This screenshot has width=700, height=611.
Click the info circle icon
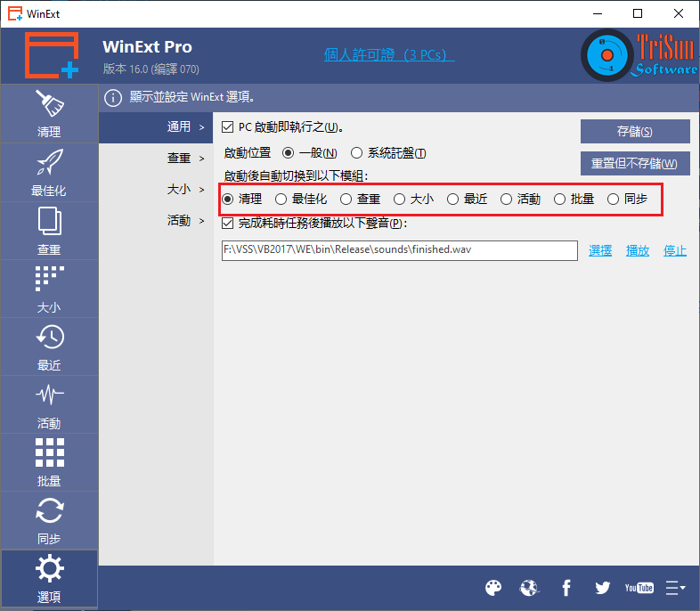113,98
